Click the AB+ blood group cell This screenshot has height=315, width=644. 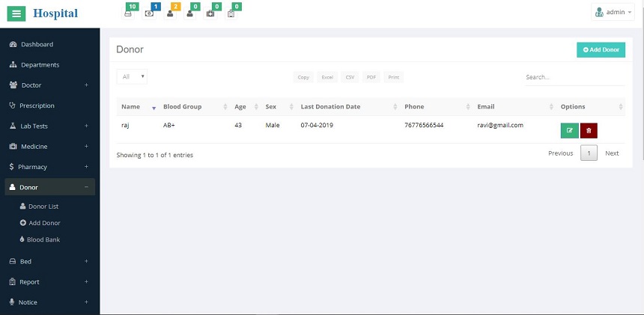(x=168, y=125)
